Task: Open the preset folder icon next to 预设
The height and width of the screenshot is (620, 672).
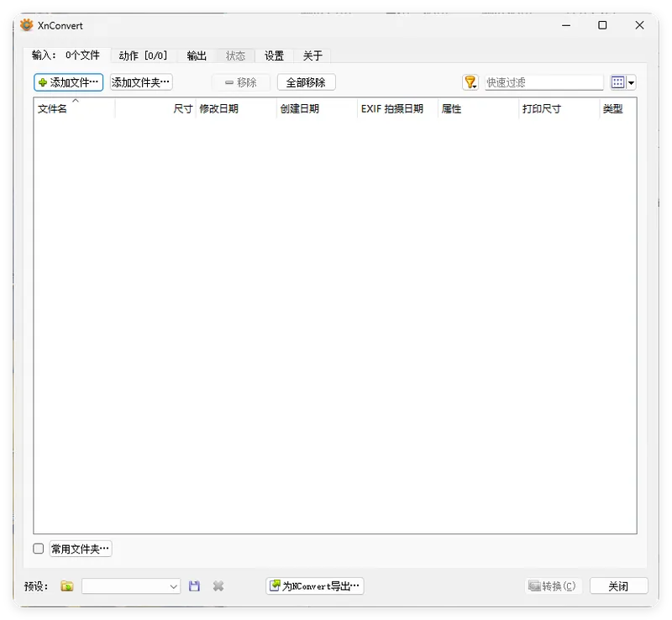Action: point(67,586)
